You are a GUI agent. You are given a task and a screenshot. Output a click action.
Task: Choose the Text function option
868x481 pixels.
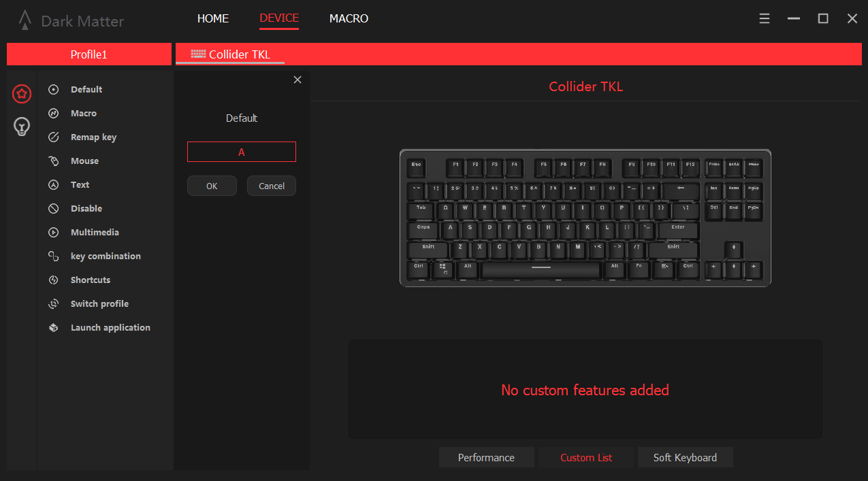(80, 185)
